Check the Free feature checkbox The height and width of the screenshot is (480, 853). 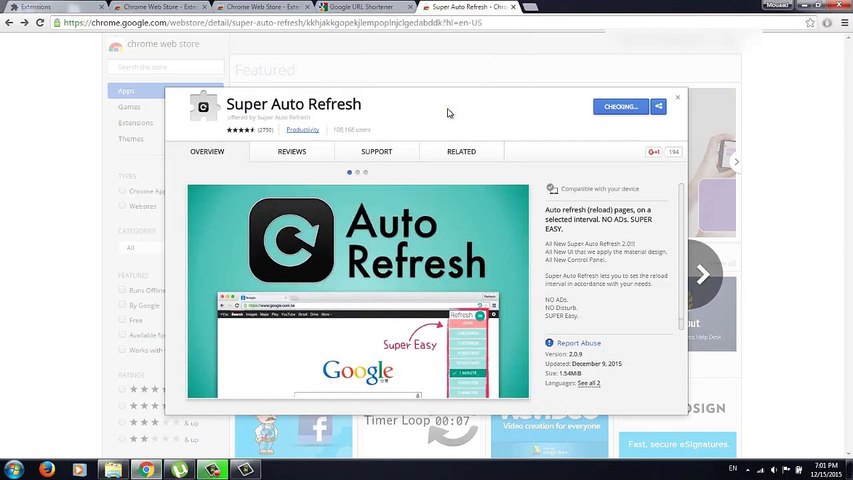pyautogui.click(x=122, y=319)
